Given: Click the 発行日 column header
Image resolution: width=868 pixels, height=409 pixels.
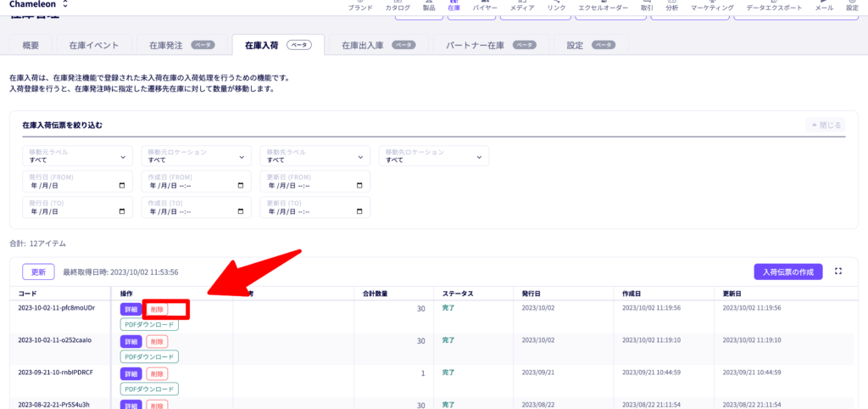Looking at the screenshot, I should coord(531,293).
